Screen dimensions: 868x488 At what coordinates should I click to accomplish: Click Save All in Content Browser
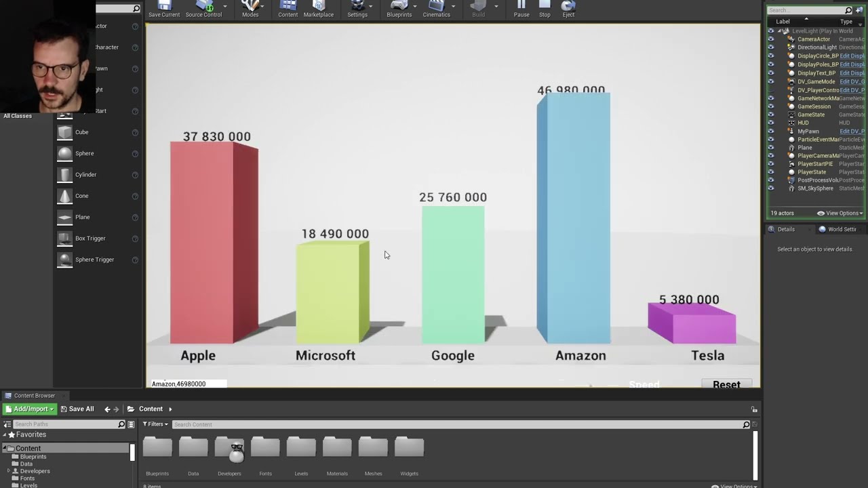(x=77, y=409)
